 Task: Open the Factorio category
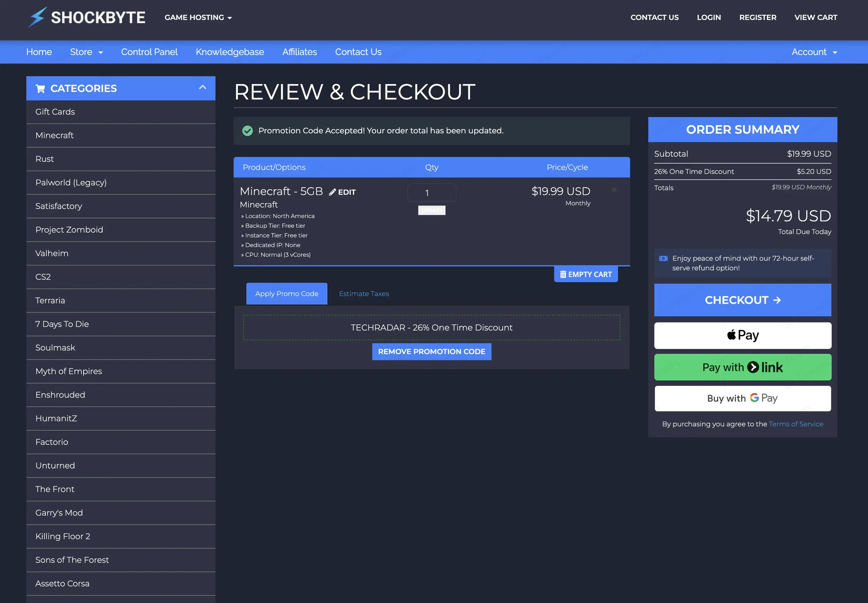pyautogui.click(x=120, y=442)
